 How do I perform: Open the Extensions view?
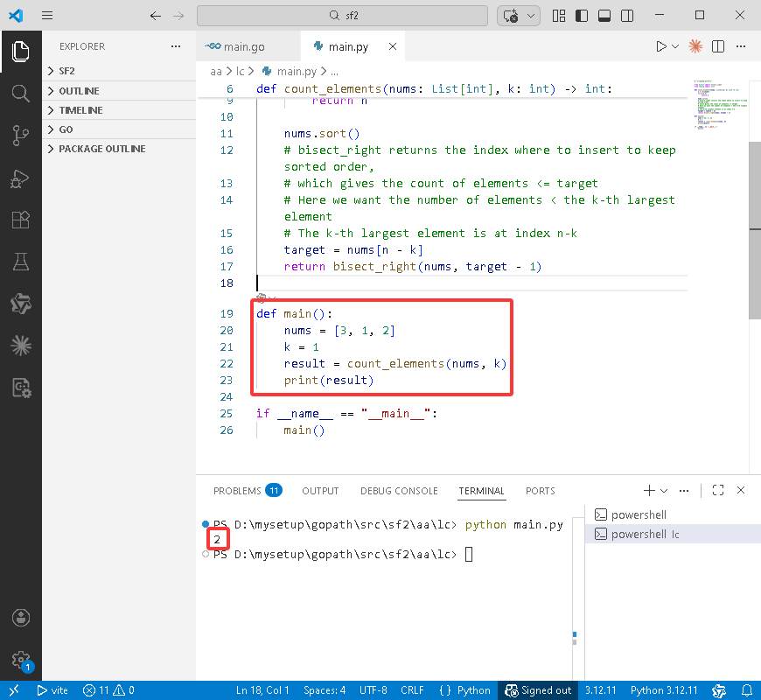[20, 220]
